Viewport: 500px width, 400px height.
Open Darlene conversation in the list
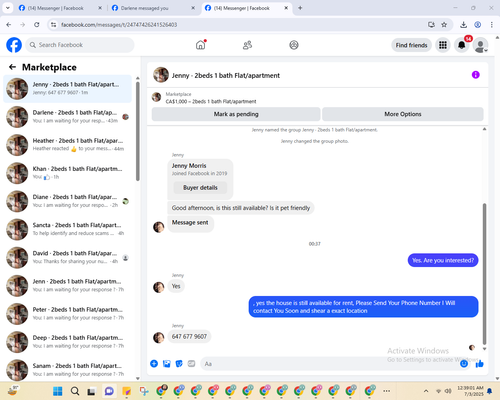(x=67, y=117)
